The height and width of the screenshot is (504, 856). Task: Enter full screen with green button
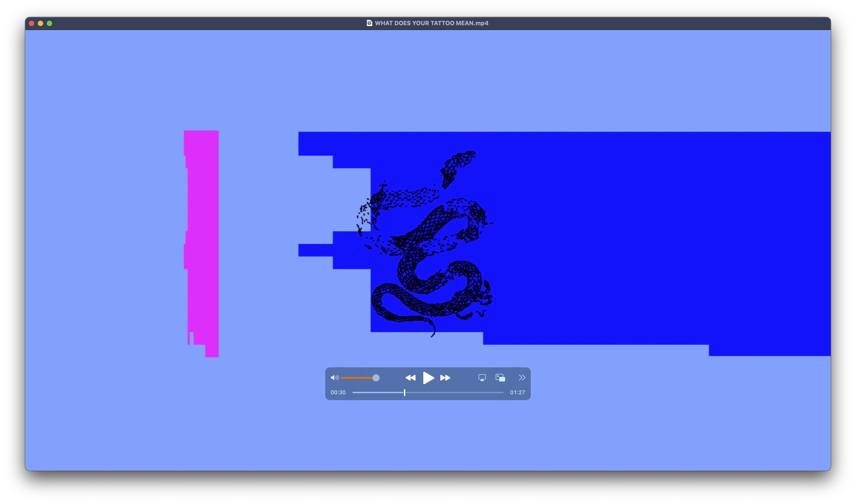[x=50, y=23]
